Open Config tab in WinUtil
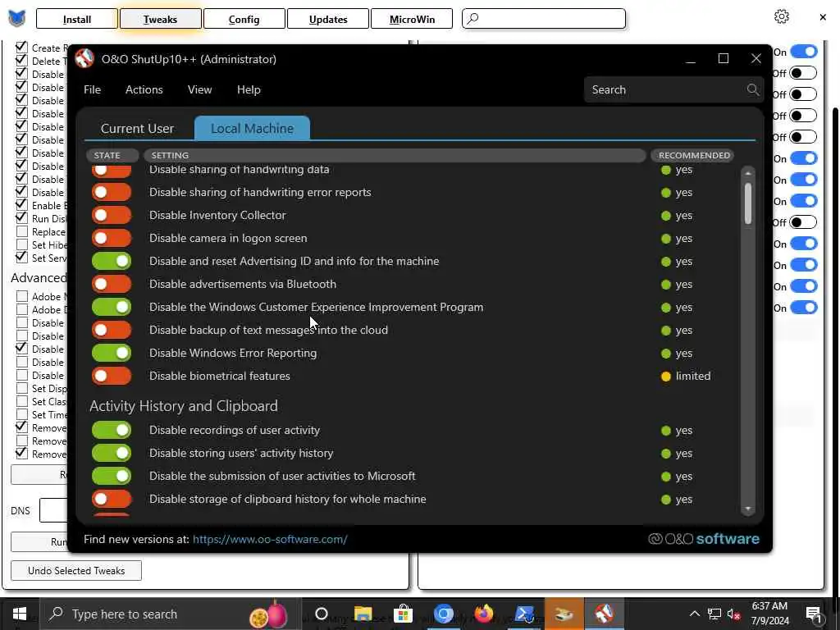840x630 pixels. coord(244,20)
